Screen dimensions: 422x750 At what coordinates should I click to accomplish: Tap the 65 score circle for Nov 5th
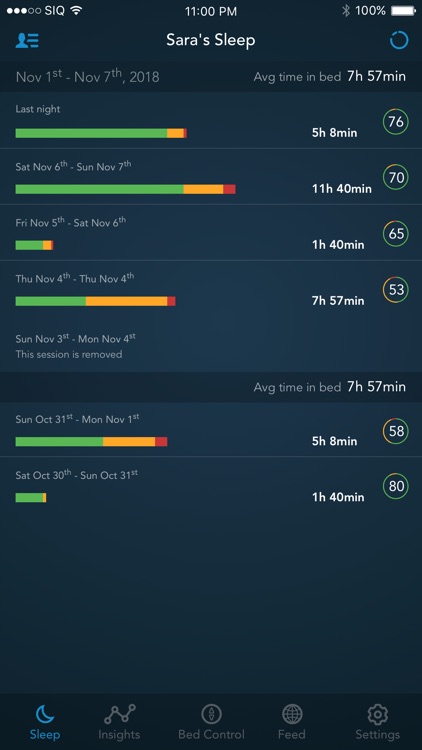click(x=396, y=233)
